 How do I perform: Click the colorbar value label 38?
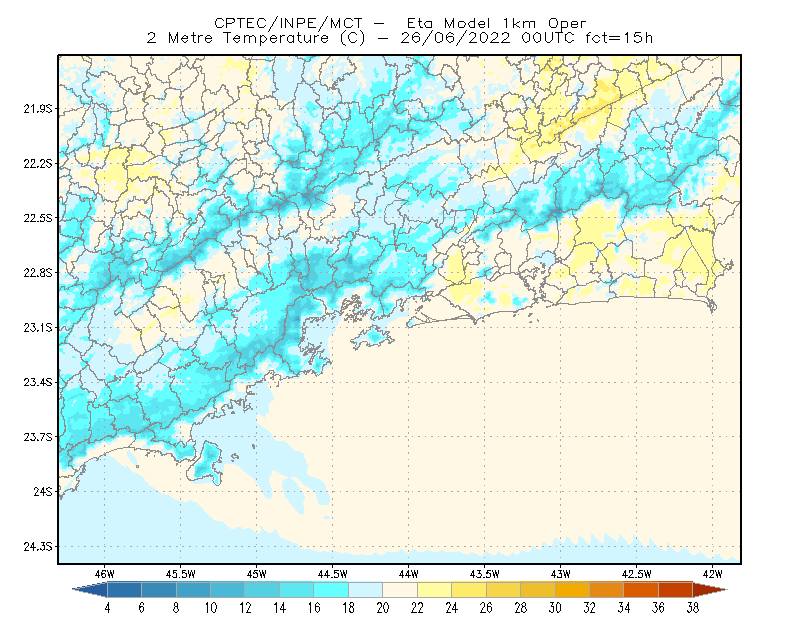pos(693,608)
